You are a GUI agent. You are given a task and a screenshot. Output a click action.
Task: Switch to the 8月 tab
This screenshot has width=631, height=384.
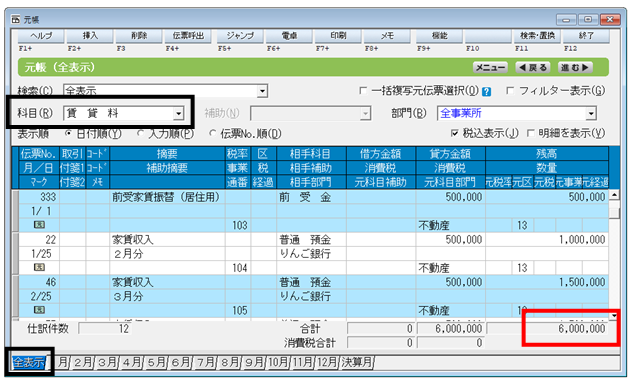coord(230,363)
